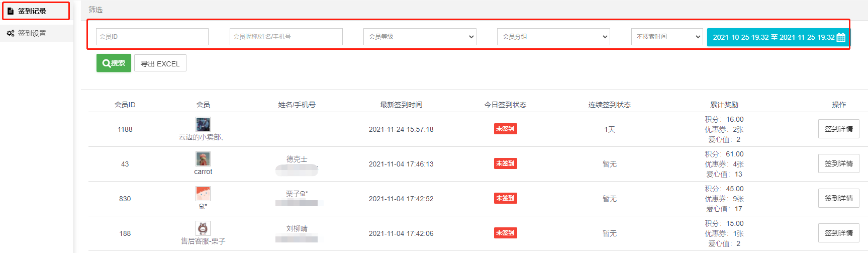
Task: Open the 签到记录 sidebar menu
Action: 32,11
